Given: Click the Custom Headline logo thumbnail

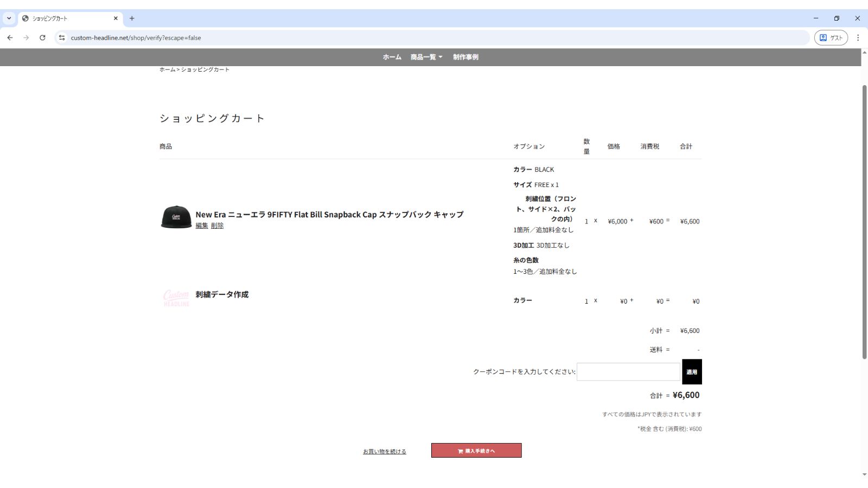Looking at the screenshot, I should [176, 298].
